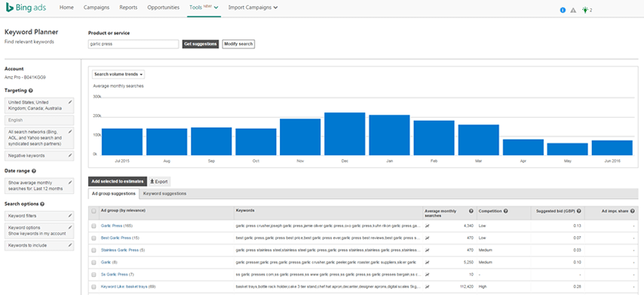
Task: Click the warning triangle alert icon
Action: 573,11
